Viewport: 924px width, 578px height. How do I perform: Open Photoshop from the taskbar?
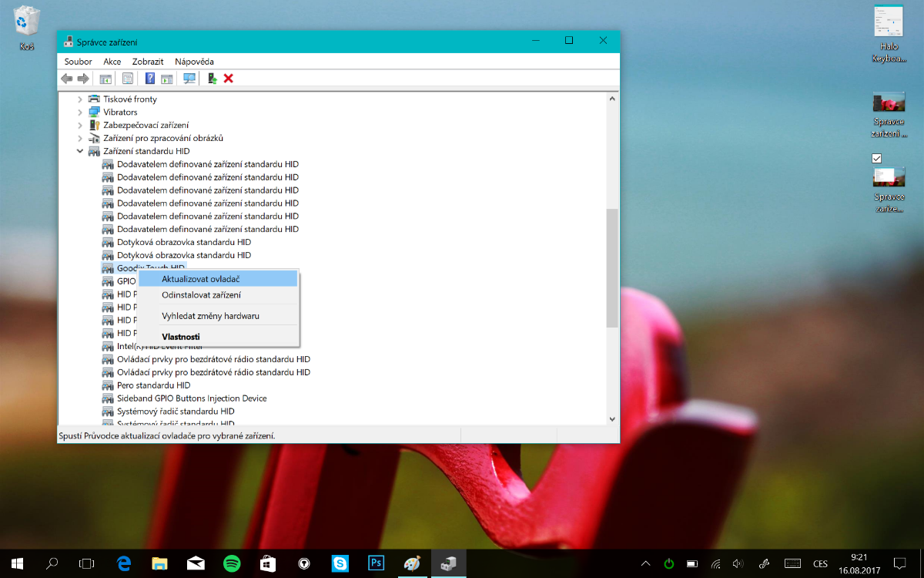tap(377, 563)
